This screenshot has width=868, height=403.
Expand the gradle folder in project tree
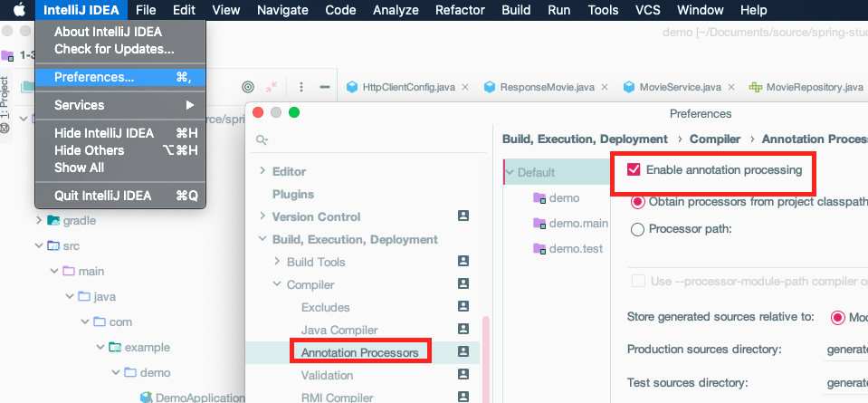click(x=39, y=220)
